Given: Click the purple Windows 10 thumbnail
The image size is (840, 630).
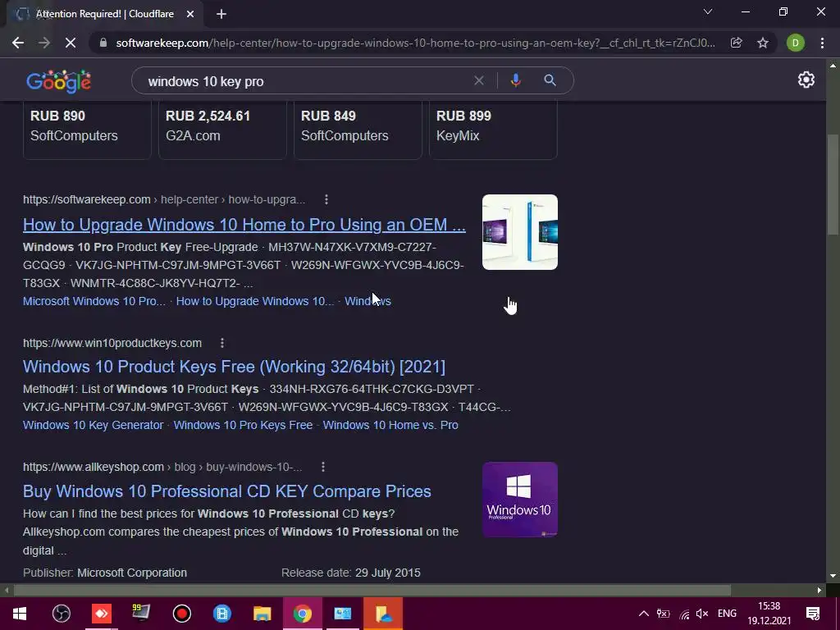Looking at the screenshot, I should point(519,500).
